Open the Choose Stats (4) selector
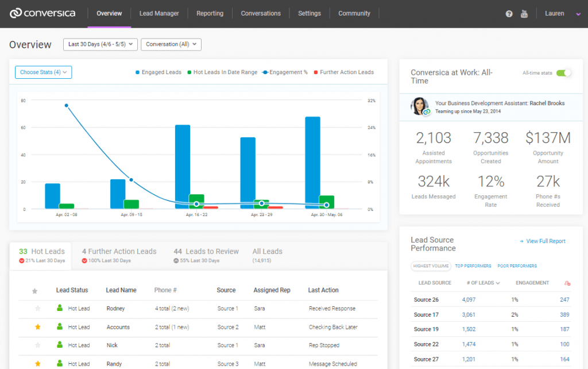This screenshot has width=588, height=369. [x=43, y=72]
